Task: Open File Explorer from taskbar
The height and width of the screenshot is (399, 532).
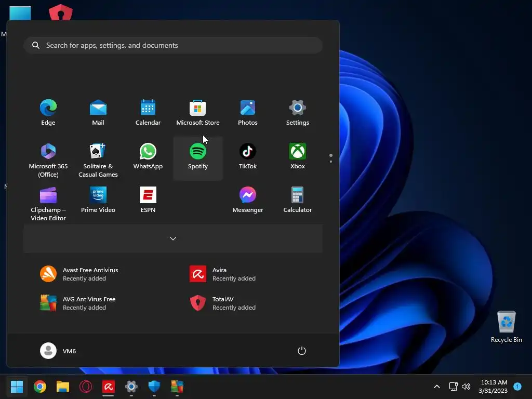Action: (63, 387)
